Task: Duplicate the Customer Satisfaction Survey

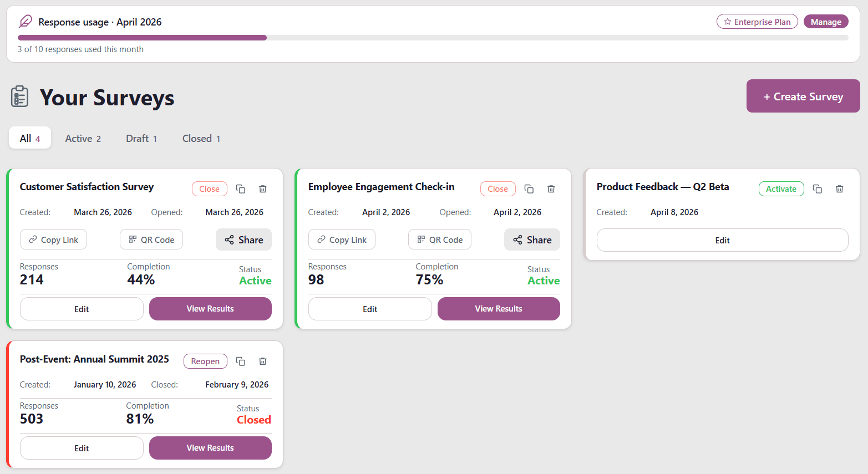Action: (241, 188)
